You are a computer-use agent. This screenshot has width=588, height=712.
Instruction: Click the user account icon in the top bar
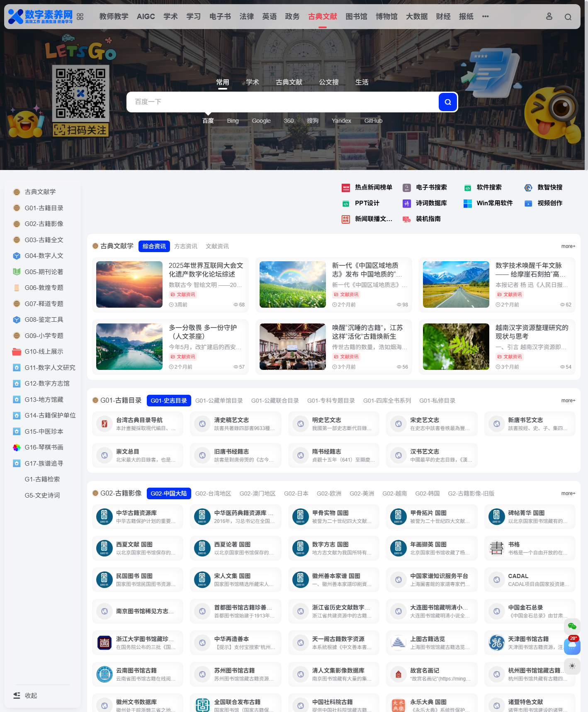pyautogui.click(x=549, y=17)
